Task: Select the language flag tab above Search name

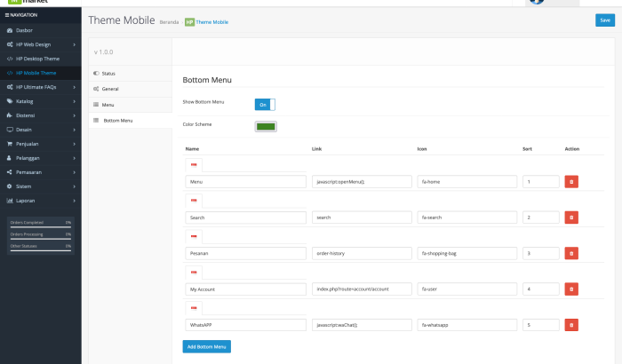Action: pyautogui.click(x=194, y=201)
